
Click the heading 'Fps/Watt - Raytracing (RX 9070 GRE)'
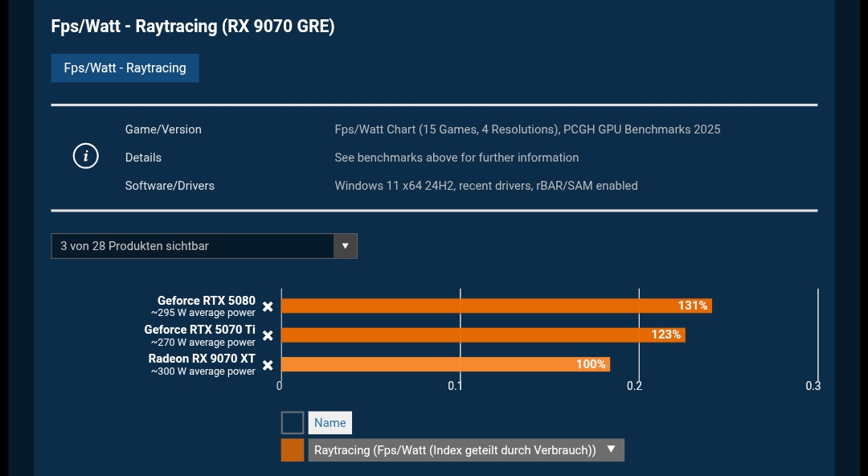click(x=193, y=27)
